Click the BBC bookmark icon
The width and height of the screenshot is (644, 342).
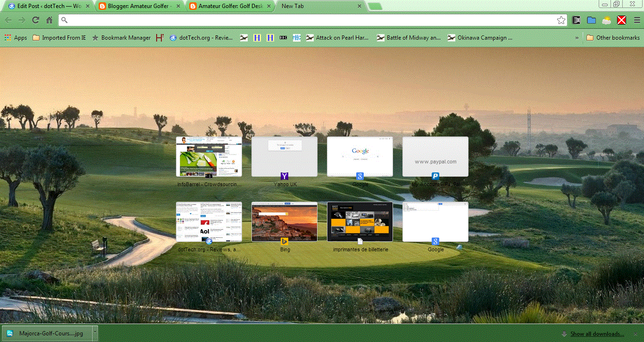283,37
